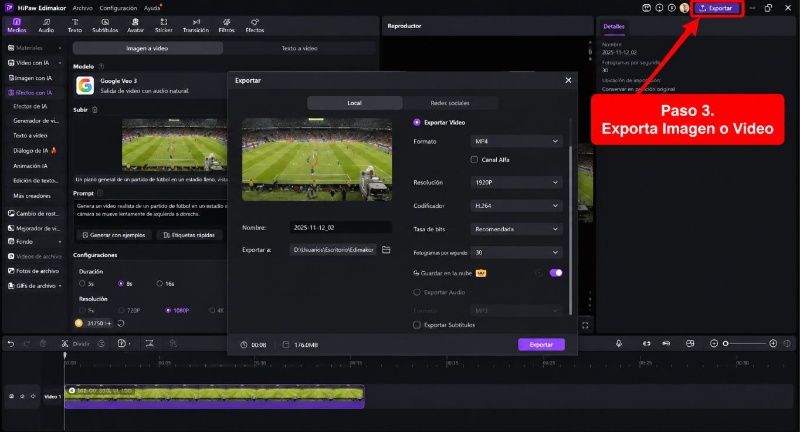
Task: Expand the Resolución 1920P dropdown
Action: pyautogui.click(x=516, y=182)
